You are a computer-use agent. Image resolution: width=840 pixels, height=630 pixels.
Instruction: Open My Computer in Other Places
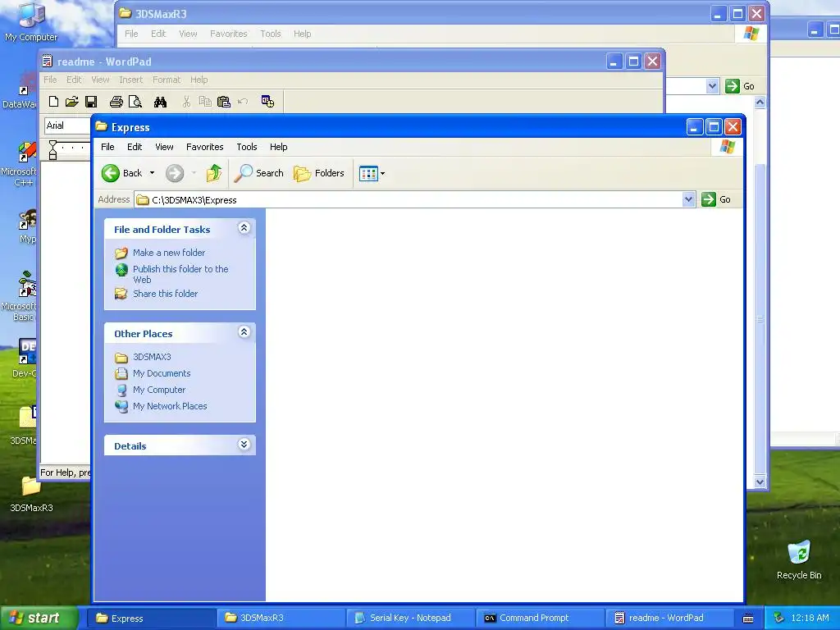click(159, 390)
